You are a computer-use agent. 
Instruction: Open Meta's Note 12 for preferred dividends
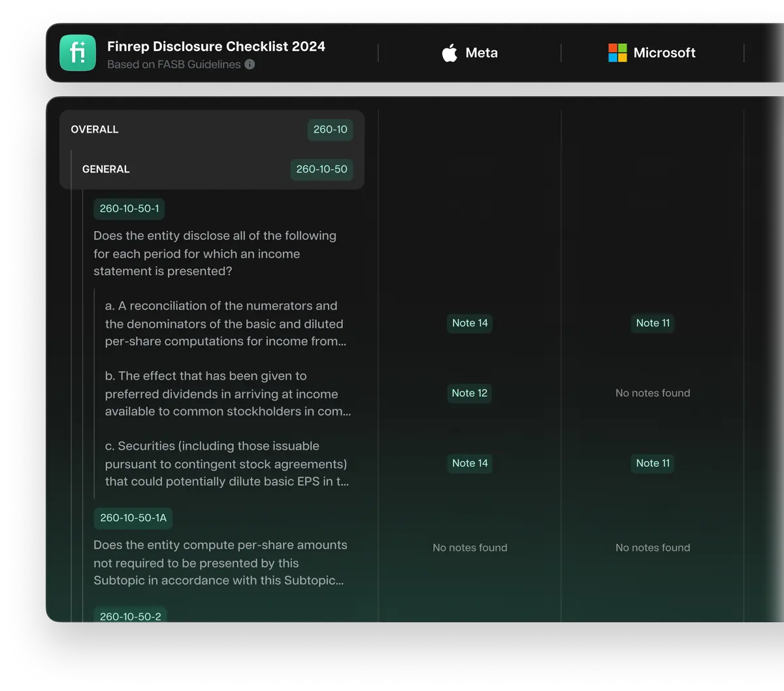(470, 393)
